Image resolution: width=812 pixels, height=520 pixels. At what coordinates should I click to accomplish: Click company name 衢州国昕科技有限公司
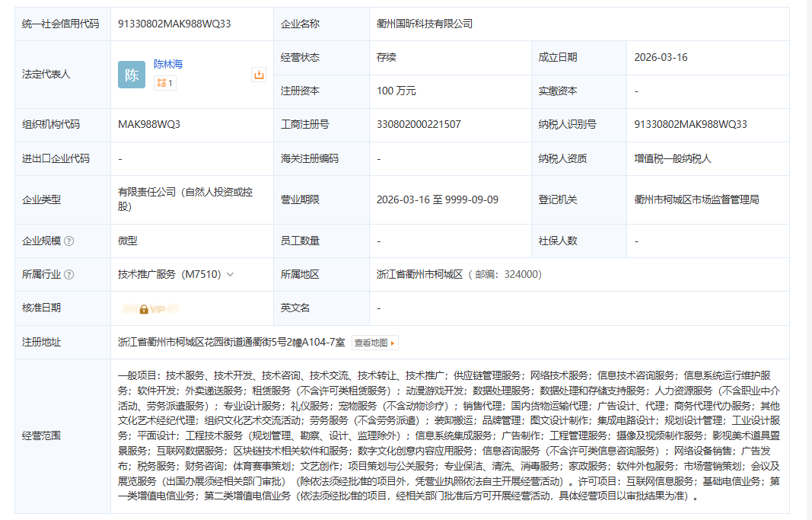point(425,24)
